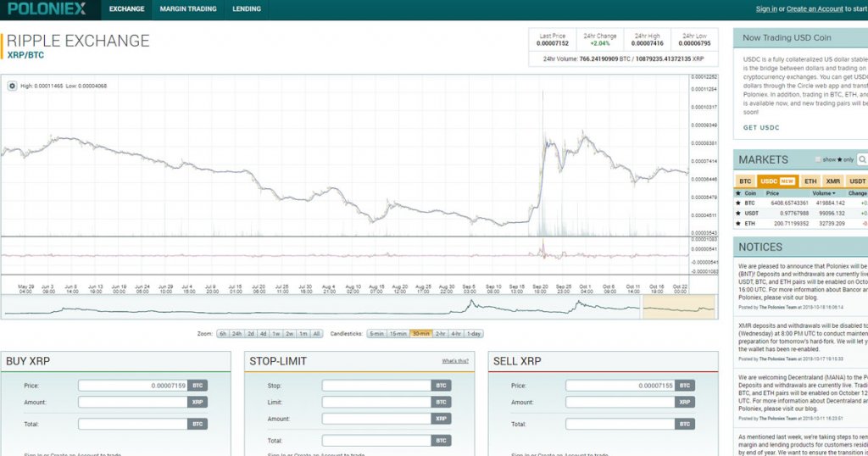Click the Stop-Limit Limit field
Screen dimensions: 868x456
376,402
